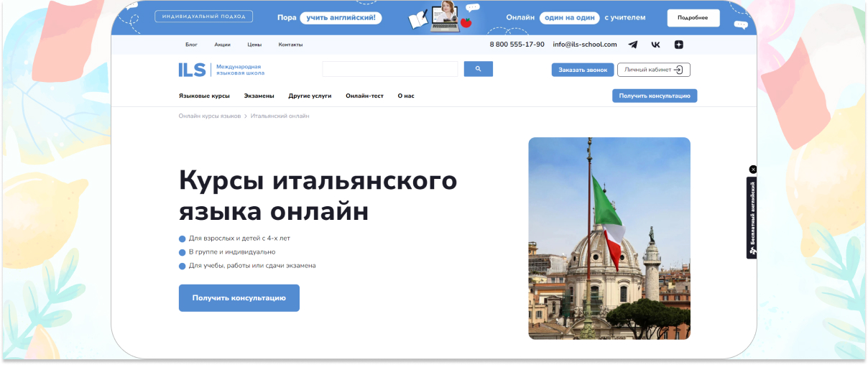The image size is (868, 365).
Task: Click the Italian flag photo
Action: [x=609, y=238]
